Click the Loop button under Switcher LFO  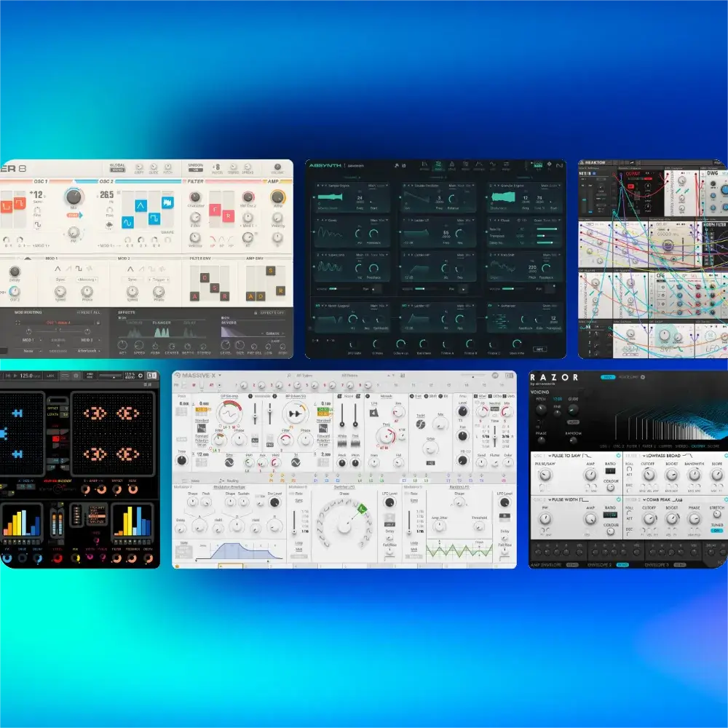coord(298,542)
